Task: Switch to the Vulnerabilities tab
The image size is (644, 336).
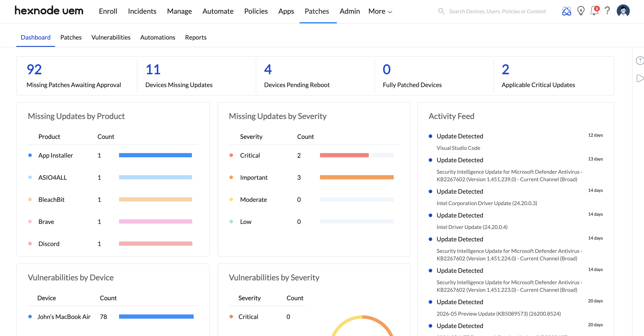Action: click(111, 37)
